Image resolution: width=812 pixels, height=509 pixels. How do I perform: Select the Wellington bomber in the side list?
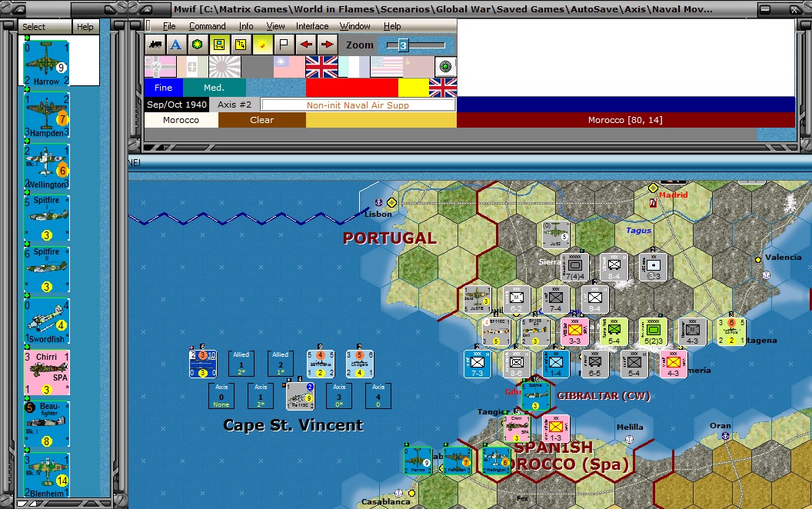(x=47, y=167)
